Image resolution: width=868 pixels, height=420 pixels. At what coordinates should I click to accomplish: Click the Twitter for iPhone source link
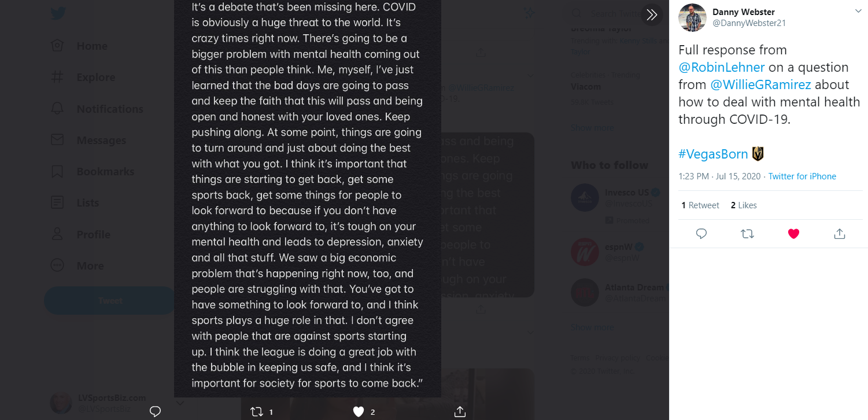tap(802, 176)
